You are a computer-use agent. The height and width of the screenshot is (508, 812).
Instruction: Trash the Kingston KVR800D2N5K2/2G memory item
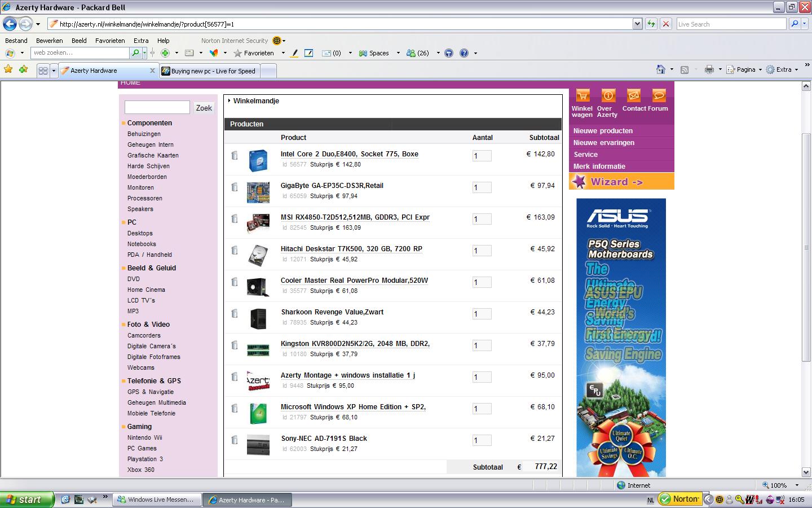(235, 345)
